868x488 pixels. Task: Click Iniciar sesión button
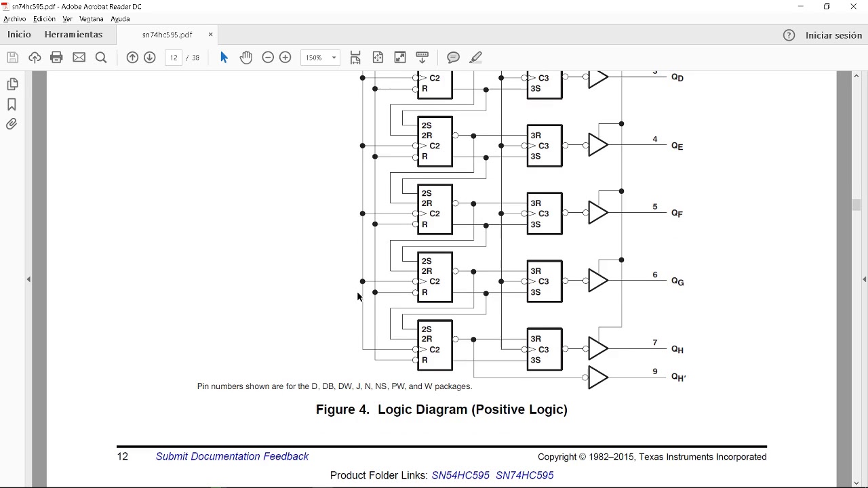(x=834, y=35)
